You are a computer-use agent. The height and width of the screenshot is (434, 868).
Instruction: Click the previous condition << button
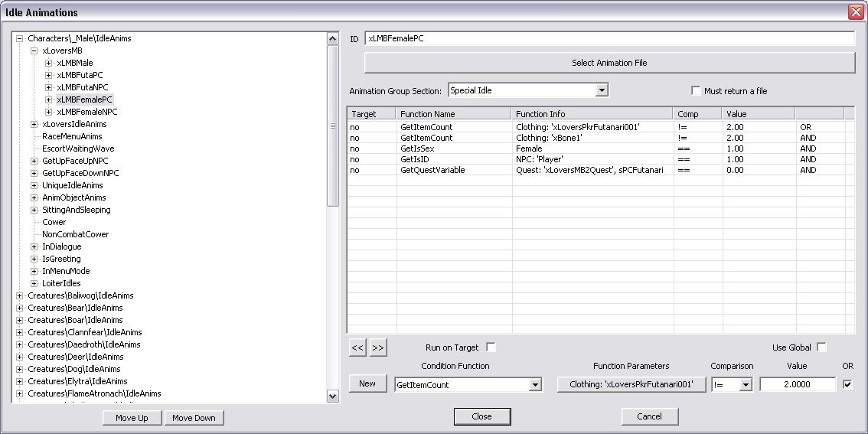(x=357, y=348)
